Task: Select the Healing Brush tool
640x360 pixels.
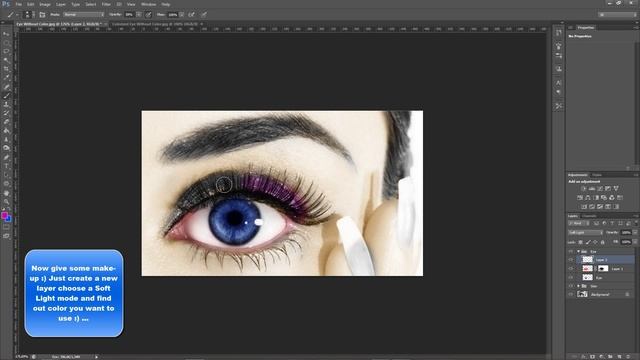Action: [x=6, y=87]
